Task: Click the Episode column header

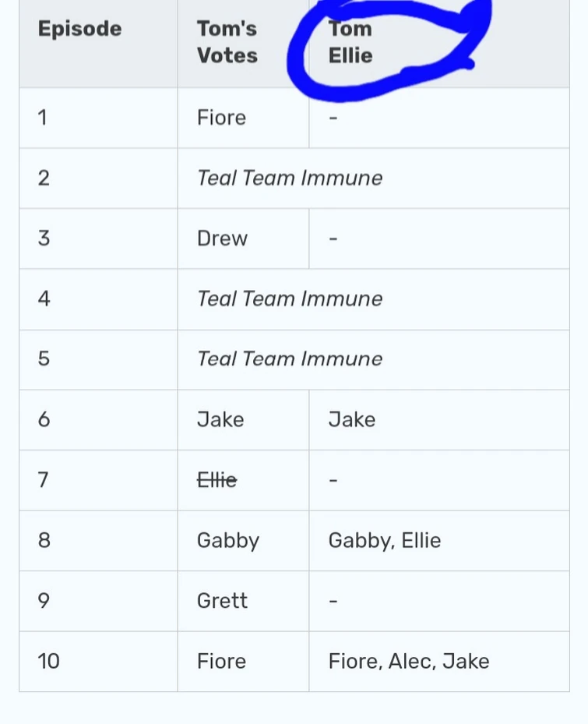Action: point(80,29)
